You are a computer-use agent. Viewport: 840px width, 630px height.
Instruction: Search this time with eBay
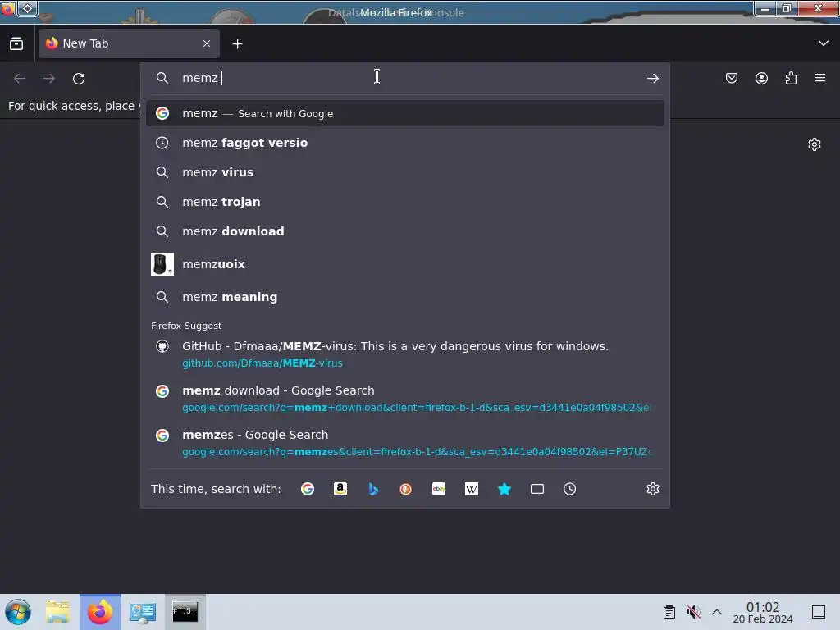(439, 489)
